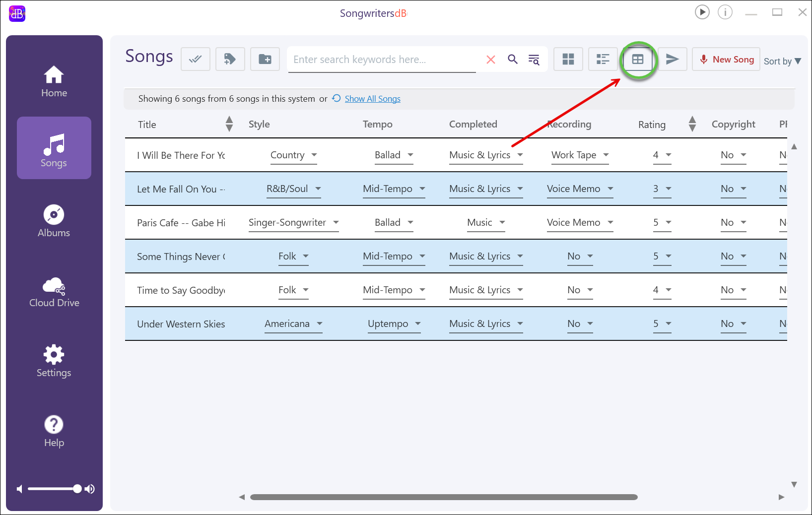Click the speaker mute icon in sidebar
This screenshot has height=515, width=812.
[19, 489]
